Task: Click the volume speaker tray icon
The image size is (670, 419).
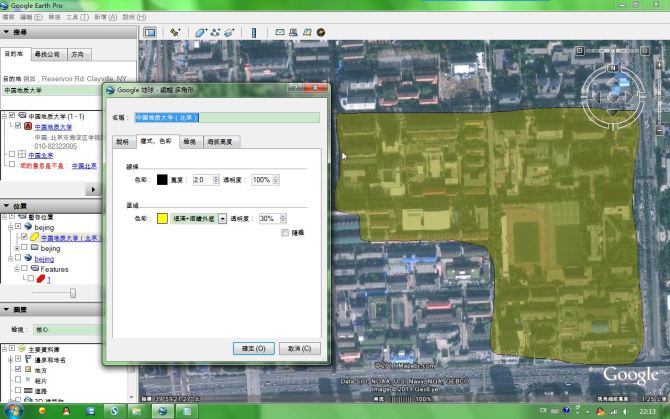Action: pos(626,411)
